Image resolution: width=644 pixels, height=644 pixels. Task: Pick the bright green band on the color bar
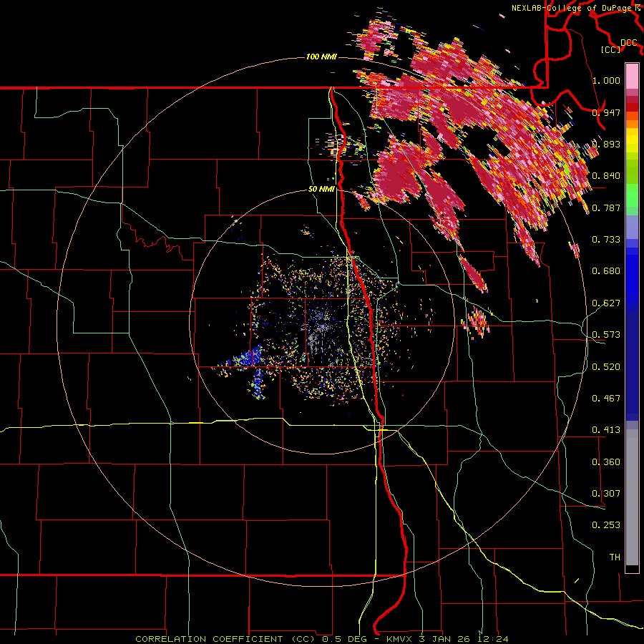(x=632, y=195)
